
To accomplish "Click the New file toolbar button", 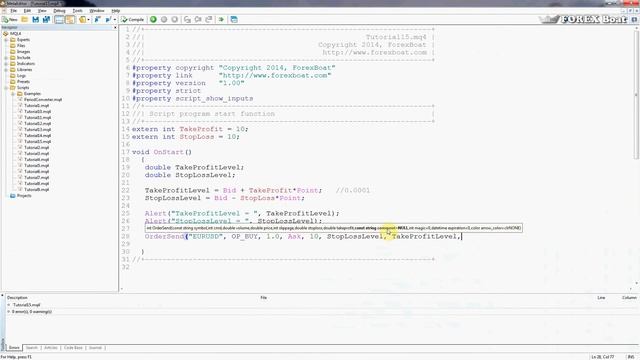I will pyautogui.click(x=10, y=20).
